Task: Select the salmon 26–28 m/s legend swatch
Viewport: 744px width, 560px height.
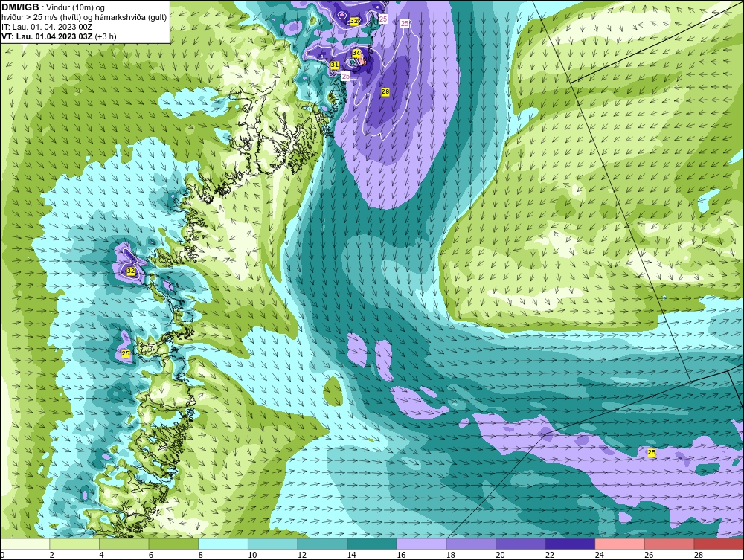Action: pos(670,544)
